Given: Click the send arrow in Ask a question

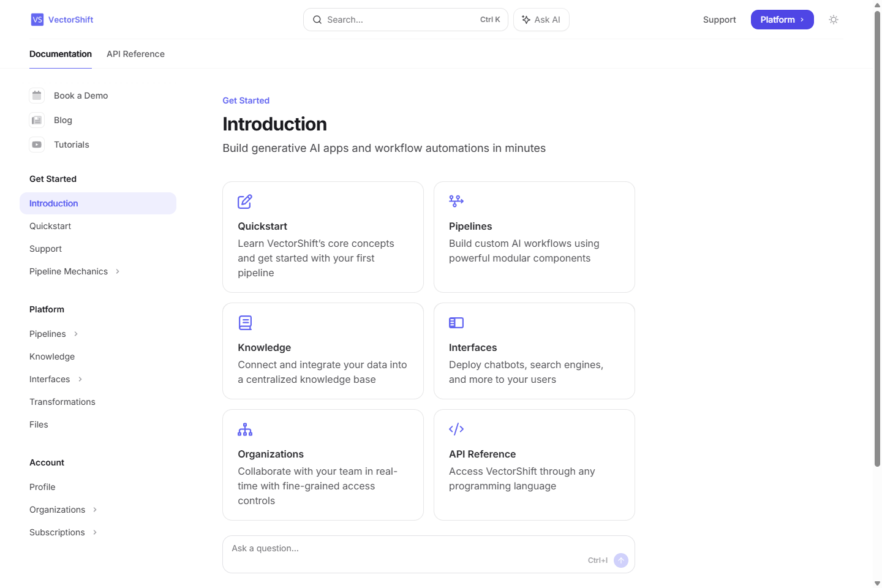Looking at the screenshot, I should tap(621, 560).
